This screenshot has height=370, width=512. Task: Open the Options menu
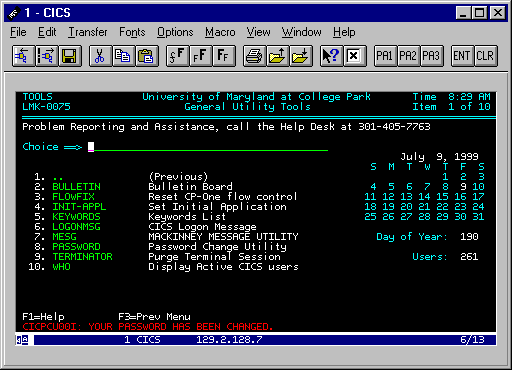coord(175,32)
